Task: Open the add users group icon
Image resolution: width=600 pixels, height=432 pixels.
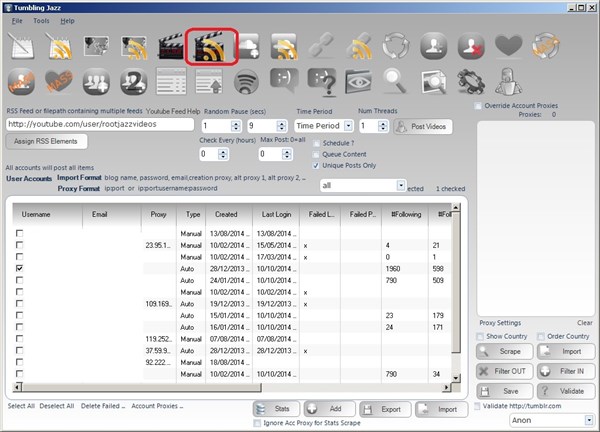Action: [96, 82]
